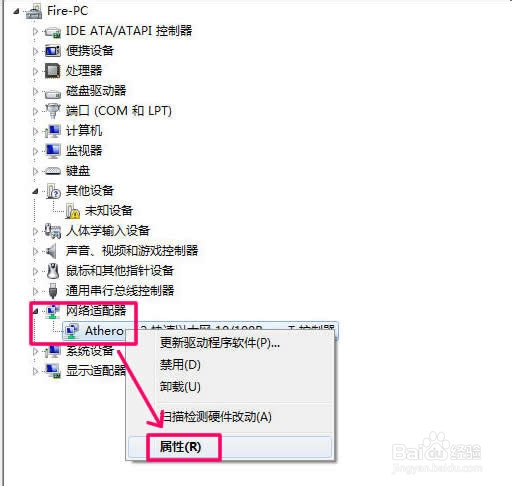Click the sound controller speaker icon

(51, 251)
